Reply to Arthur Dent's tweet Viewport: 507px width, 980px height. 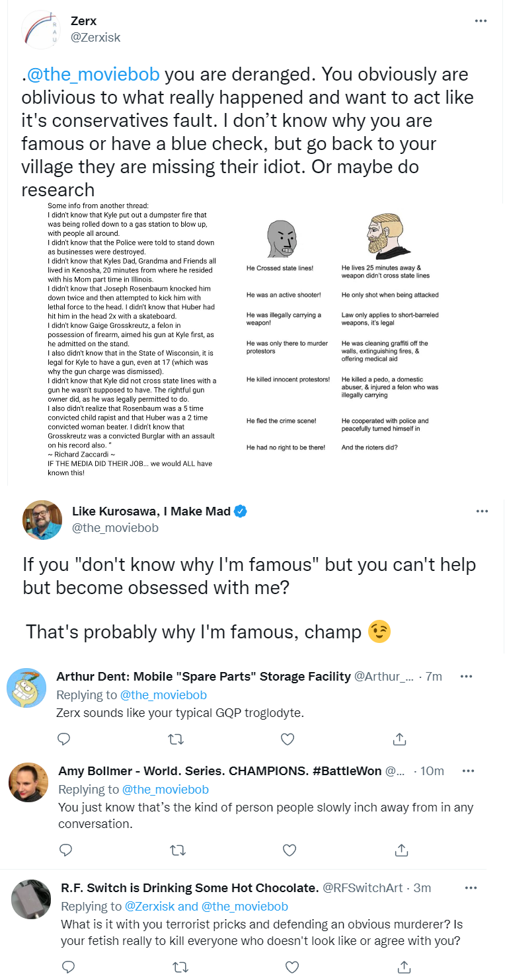pyautogui.click(x=64, y=738)
